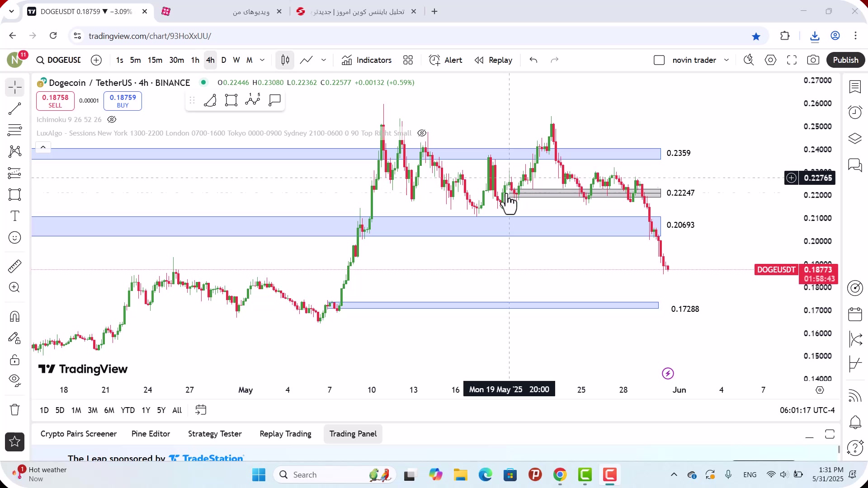Open chart settings hexagon icon

coord(770,60)
